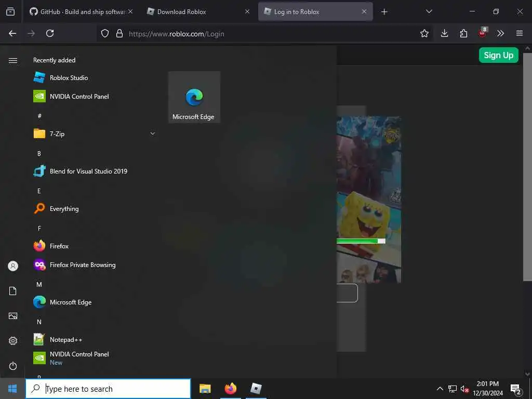Open the Firefox application menu
The width and height of the screenshot is (532, 399).
(x=519, y=33)
